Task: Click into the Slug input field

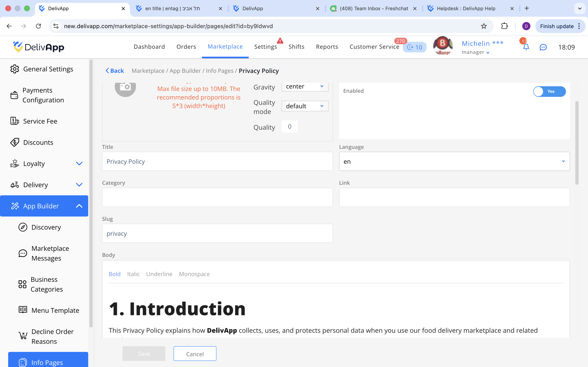Action: [217, 233]
